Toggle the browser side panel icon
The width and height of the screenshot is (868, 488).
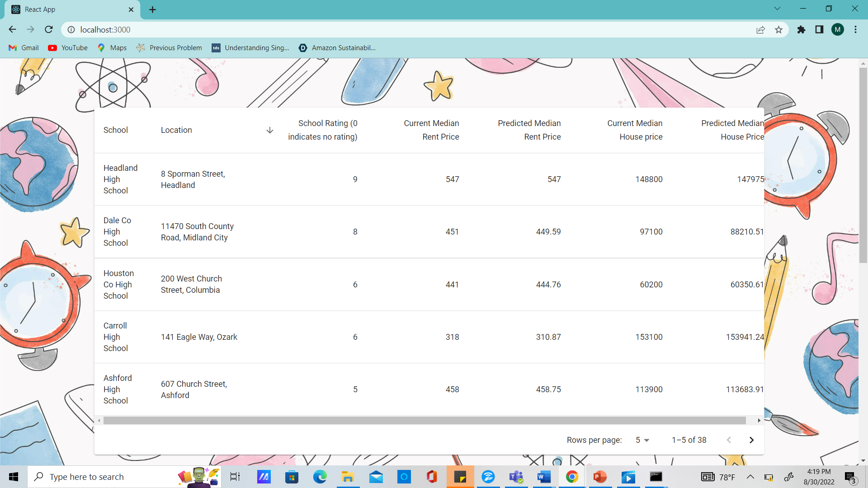pyautogui.click(x=819, y=30)
